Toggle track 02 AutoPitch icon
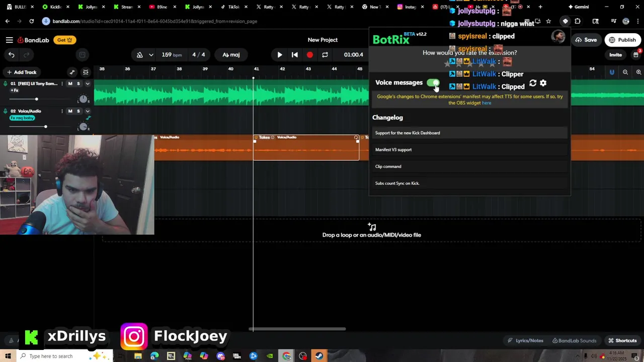644x362 pixels. click(88, 118)
